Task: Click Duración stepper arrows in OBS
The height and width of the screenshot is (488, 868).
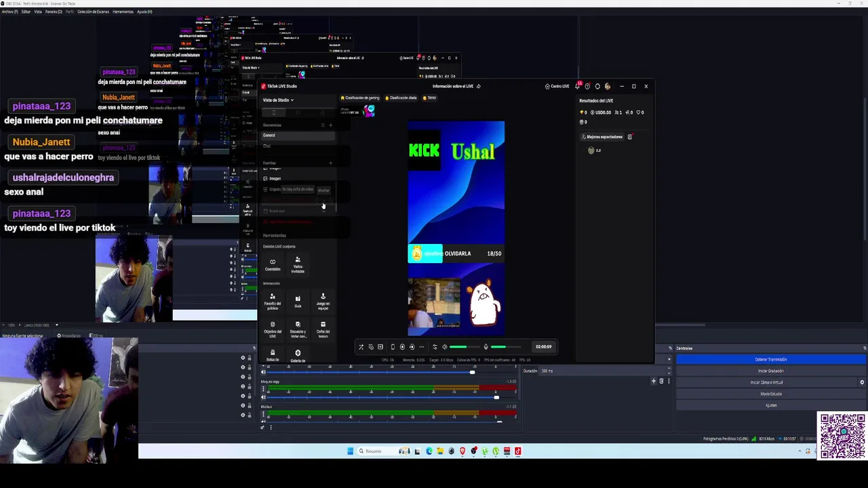Action: pyautogui.click(x=669, y=371)
